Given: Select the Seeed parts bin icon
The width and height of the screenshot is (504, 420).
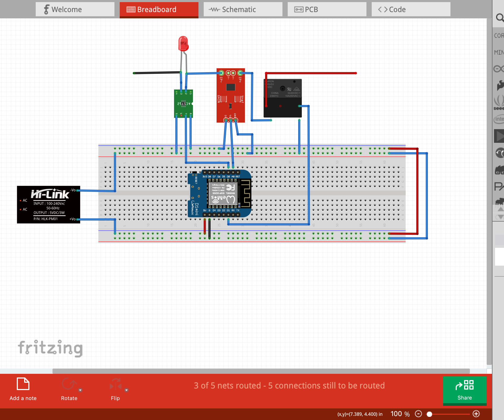Looking at the screenshot, I should [499, 102].
